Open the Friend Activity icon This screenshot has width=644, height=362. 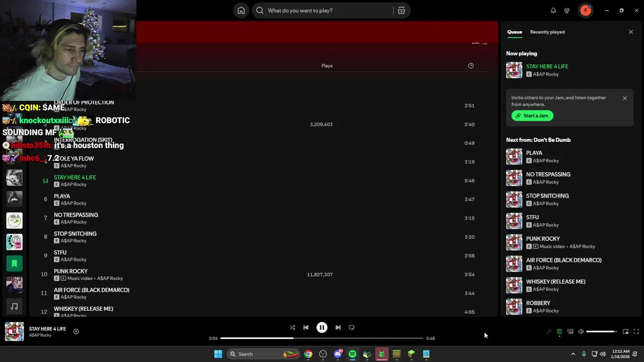[567, 11]
